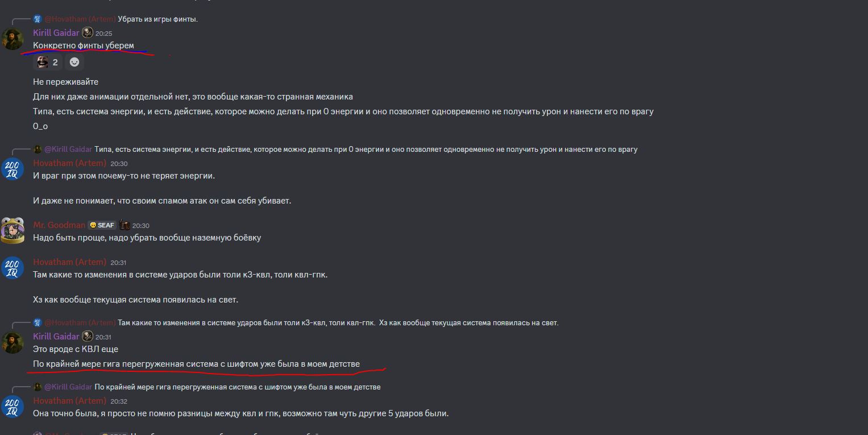Open Kirill Gaidar username at 20:31
Viewport: 868px width, 435px height.
(56, 336)
